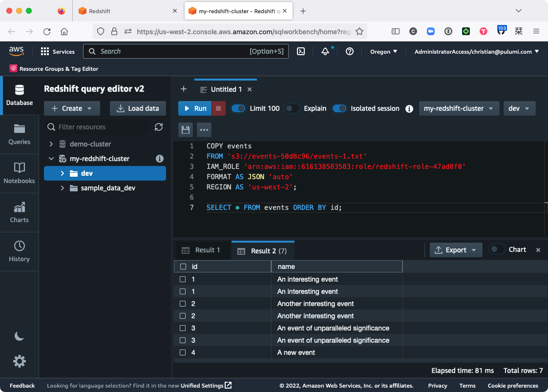
Task: Run the SQL query
Action: [x=195, y=108]
